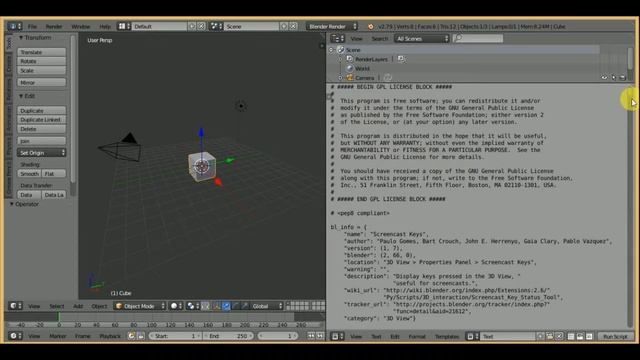Click the World globe icon in outliner

tap(350, 69)
